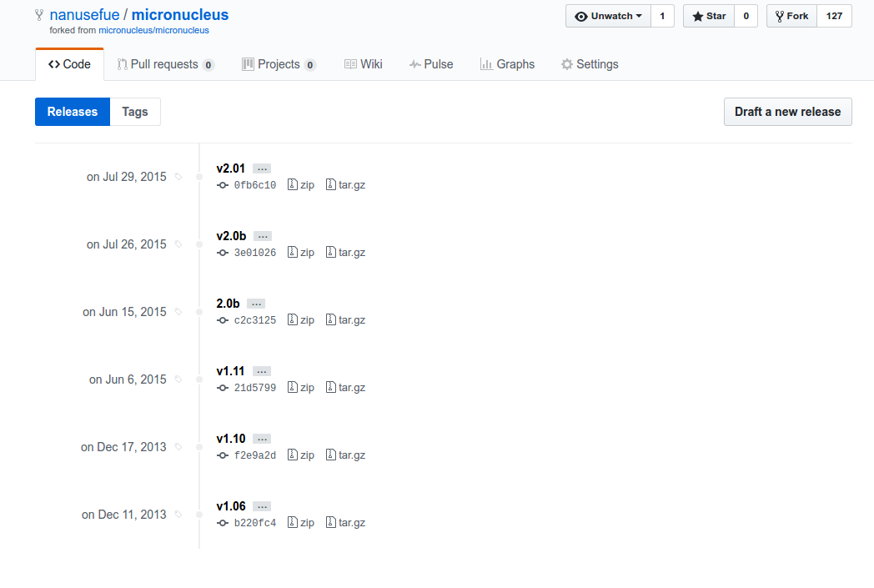874x588 pixels.
Task: Click the tag icon beside Jul 29, 2015
Action: [x=178, y=177]
